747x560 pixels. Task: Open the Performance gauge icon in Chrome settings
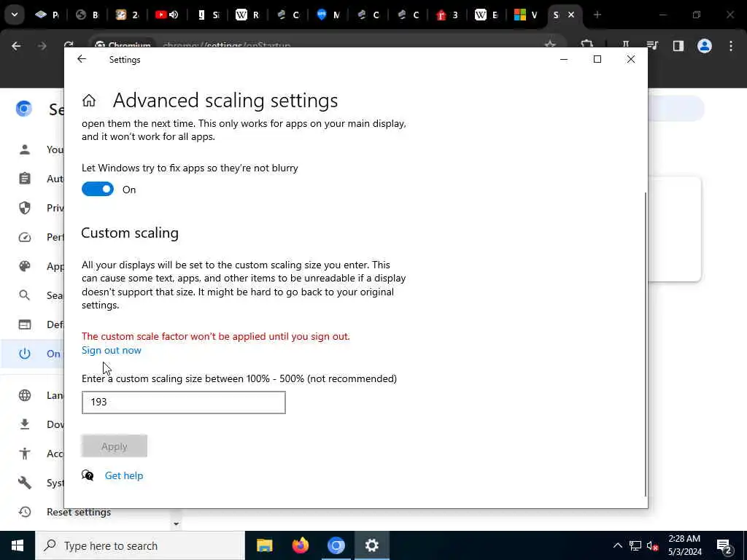pyautogui.click(x=25, y=237)
